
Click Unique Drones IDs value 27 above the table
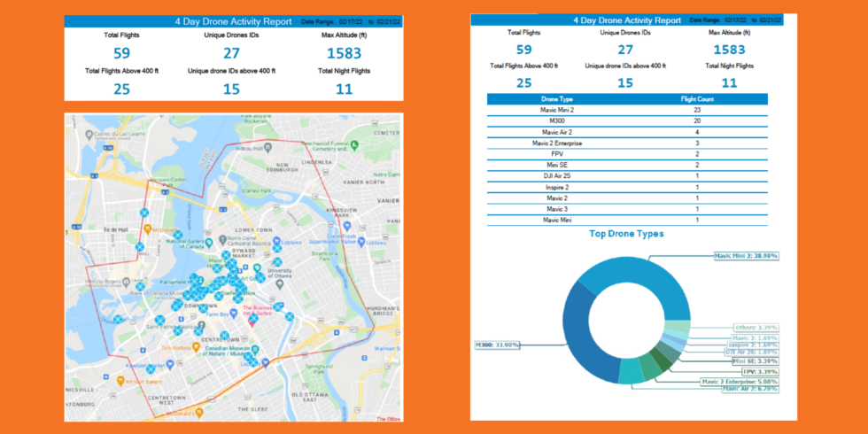[625, 50]
